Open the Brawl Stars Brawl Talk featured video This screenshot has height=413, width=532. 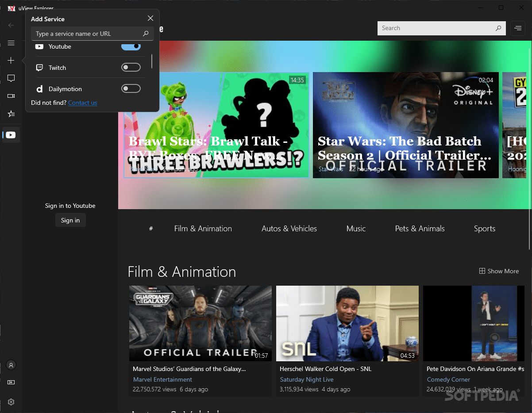[x=216, y=125]
